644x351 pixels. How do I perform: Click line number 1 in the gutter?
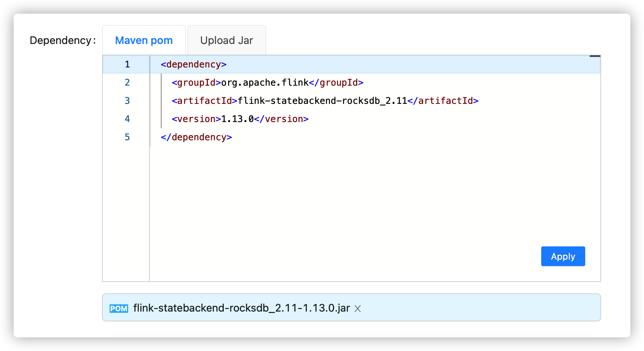point(127,64)
